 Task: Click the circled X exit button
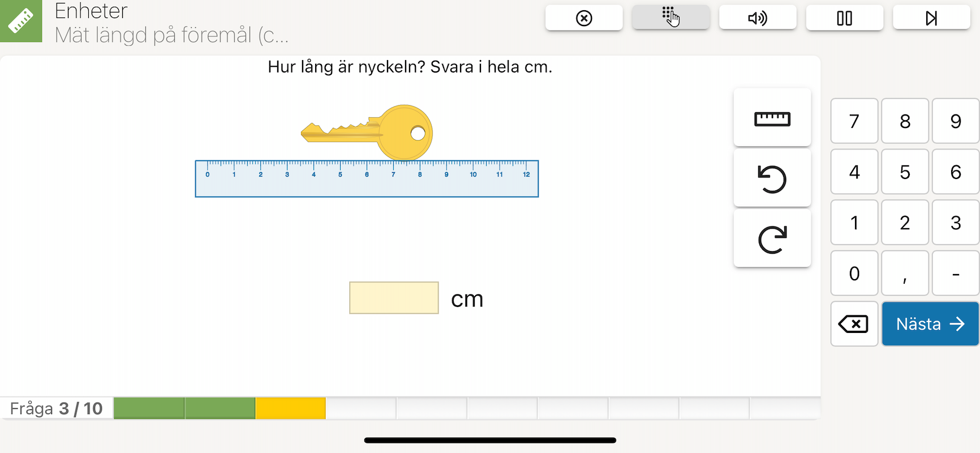pos(584,18)
